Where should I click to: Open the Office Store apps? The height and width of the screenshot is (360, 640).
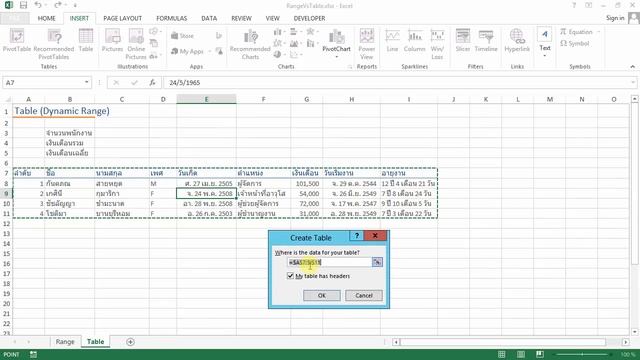point(182,36)
